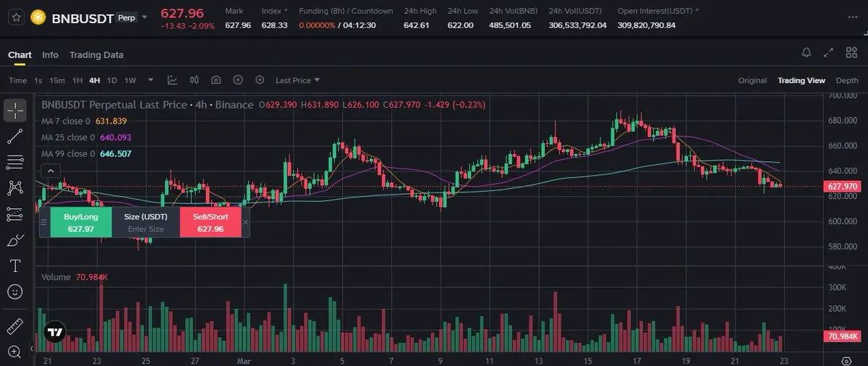Open the emoji icons tool

click(15, 292)
